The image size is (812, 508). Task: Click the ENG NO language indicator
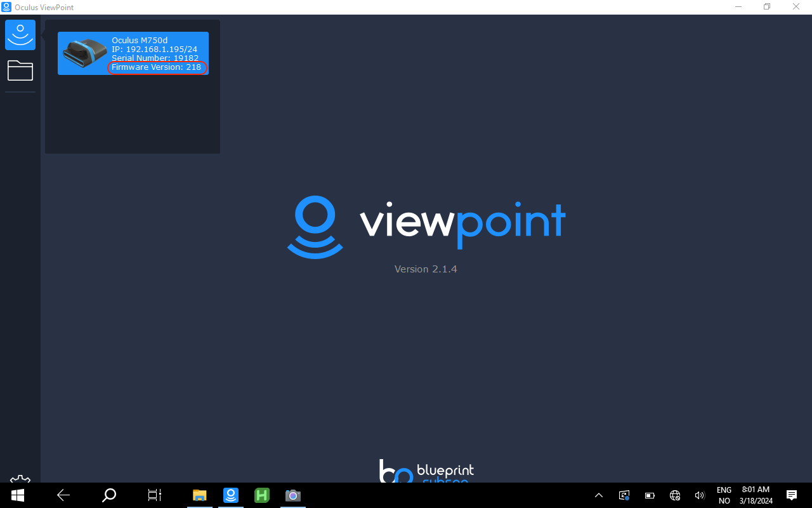tap(724, 495)
